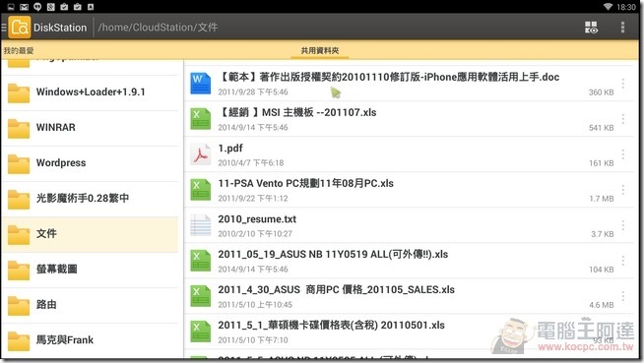644x363 pixels.
Task: Open the WINRAR folder
Action: (91, 128)
